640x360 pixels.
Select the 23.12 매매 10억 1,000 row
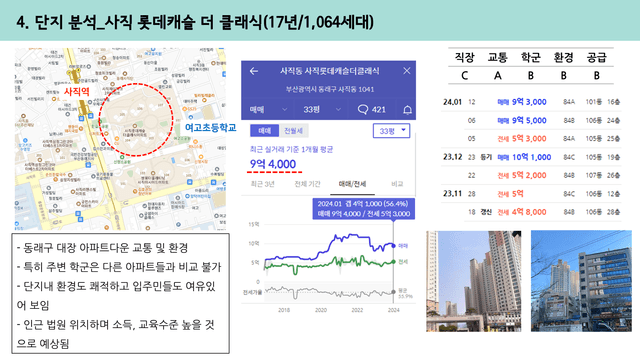pyautogui.click(x=531, y=157)
